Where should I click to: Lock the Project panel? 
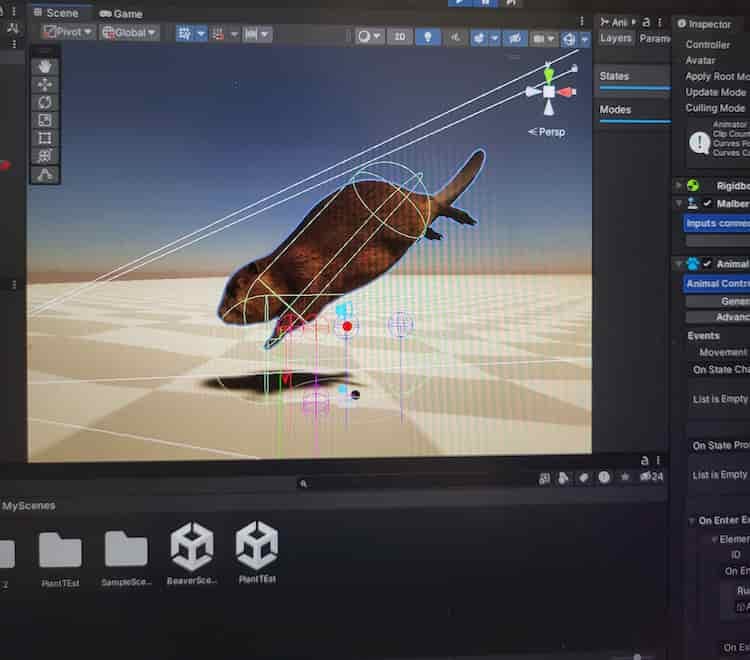pos(645,460)
